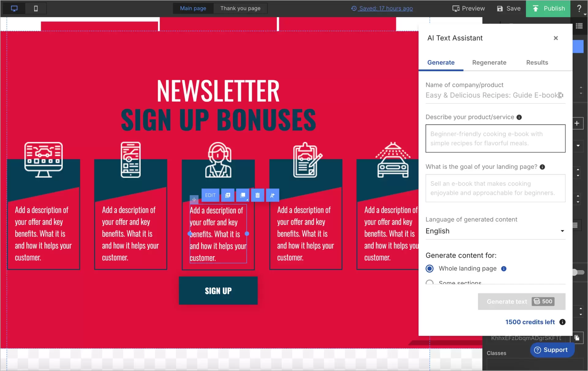Click the duplicate element icon
588x371 pixels.
click(x=227, y=195)
